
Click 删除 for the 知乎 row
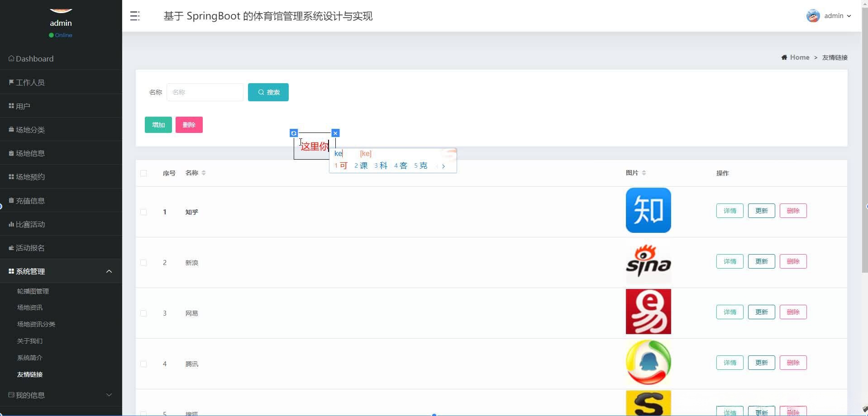pyautogui.click(x=793, y=211)
